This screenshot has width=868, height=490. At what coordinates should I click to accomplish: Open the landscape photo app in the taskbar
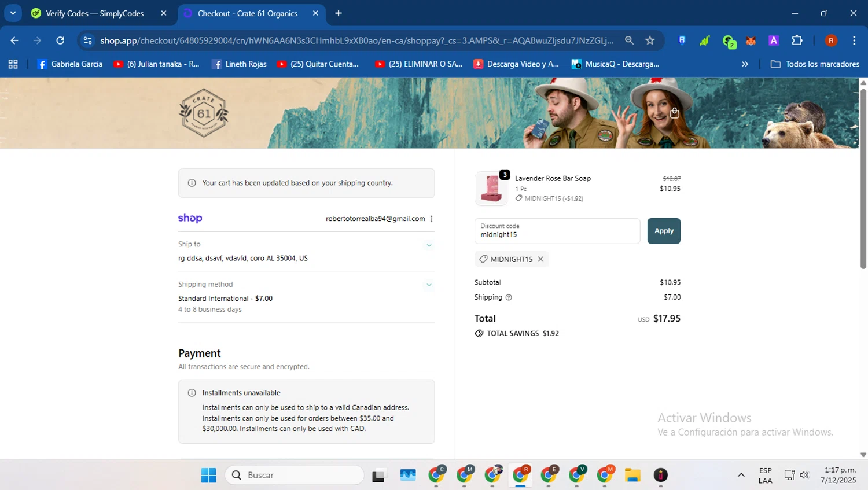coord(408,475)
